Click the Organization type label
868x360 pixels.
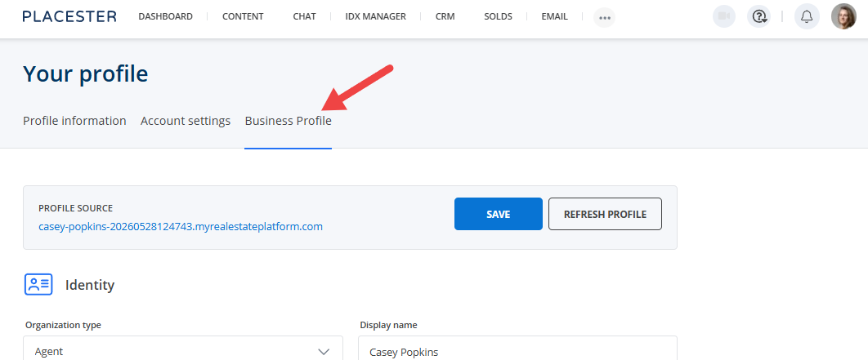[x=63, y=325]
